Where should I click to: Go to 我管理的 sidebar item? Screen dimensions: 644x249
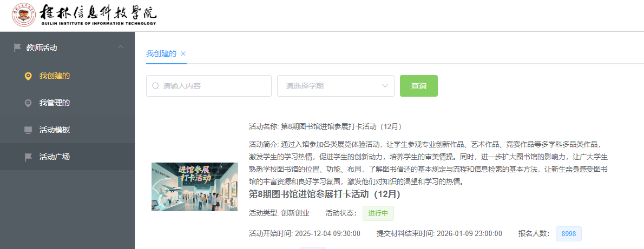pos(55,103)
